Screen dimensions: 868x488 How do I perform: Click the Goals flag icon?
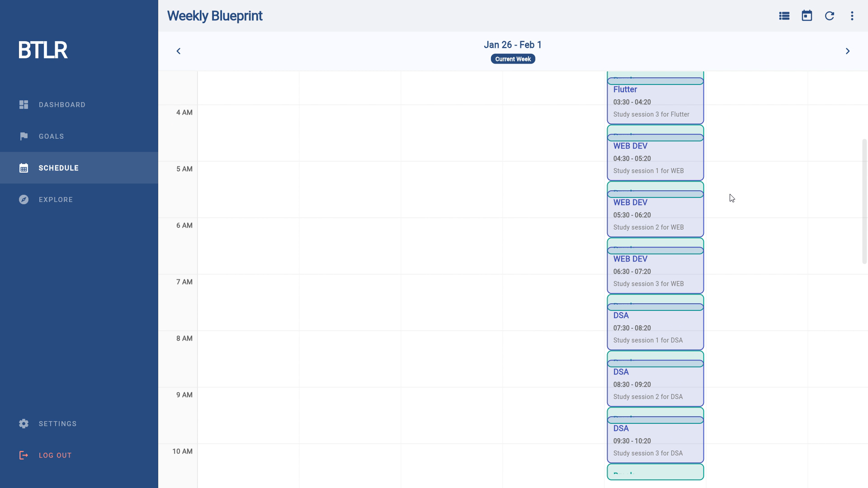(x=24, y=136)
